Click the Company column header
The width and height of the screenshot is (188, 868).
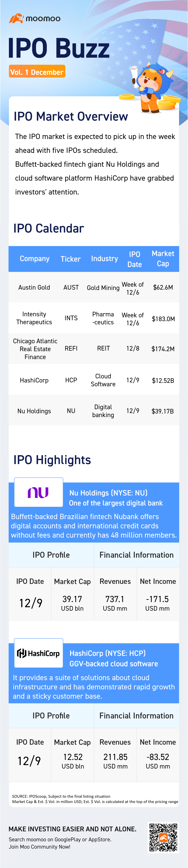34,259
